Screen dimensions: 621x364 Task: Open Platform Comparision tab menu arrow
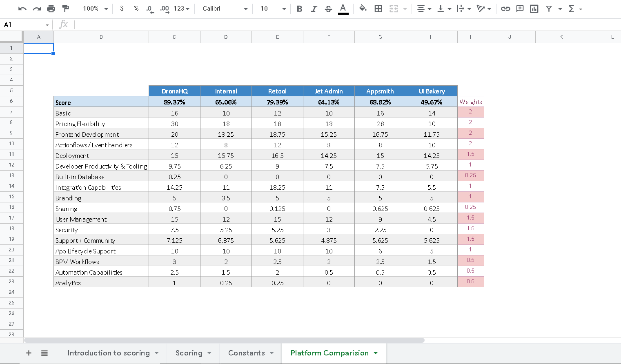coord(376,353)
